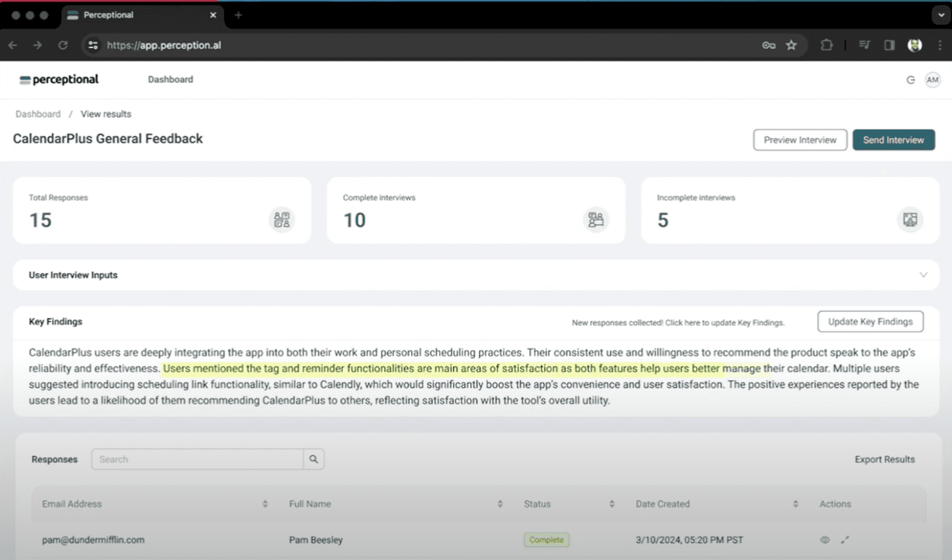Click the perceptional logo
The height and width of the screenshot is (560, 952).
tap(59, 79)
